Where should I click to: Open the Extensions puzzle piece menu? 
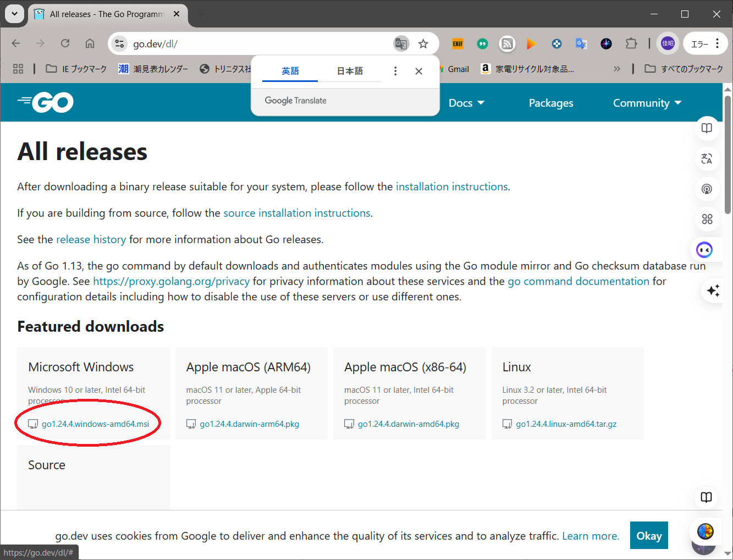coord(631,44)
